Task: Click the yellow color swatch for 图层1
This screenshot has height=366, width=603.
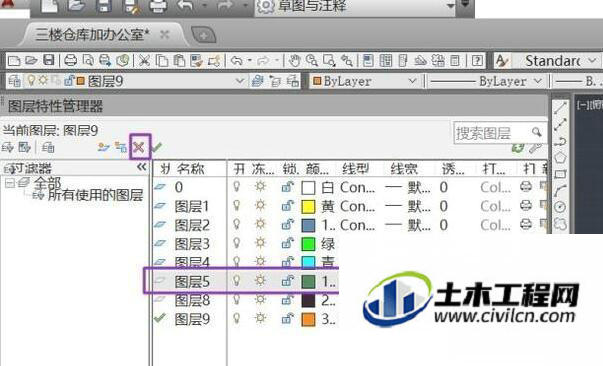Action: pyautogui.click(x=308, y=206)
